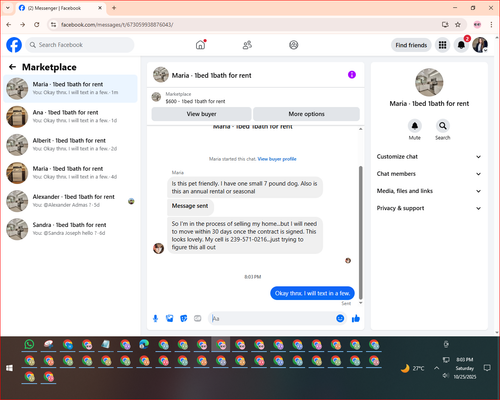Click the browser address bar URL
The image size is (500, 400).
[117, 25]
